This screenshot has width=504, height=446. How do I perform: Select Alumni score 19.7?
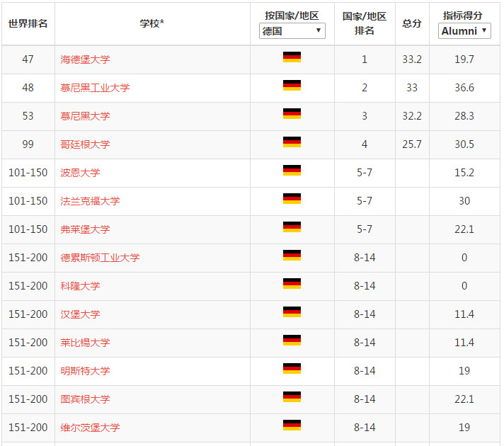(x=464, y=59)
